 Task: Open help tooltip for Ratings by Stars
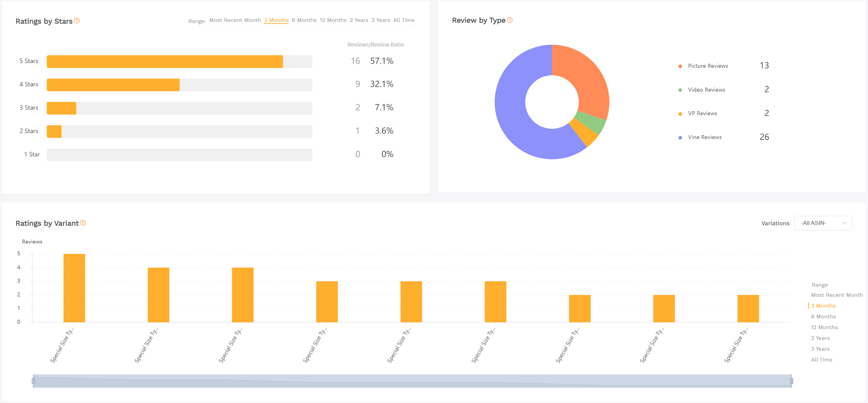coord(77,21)
